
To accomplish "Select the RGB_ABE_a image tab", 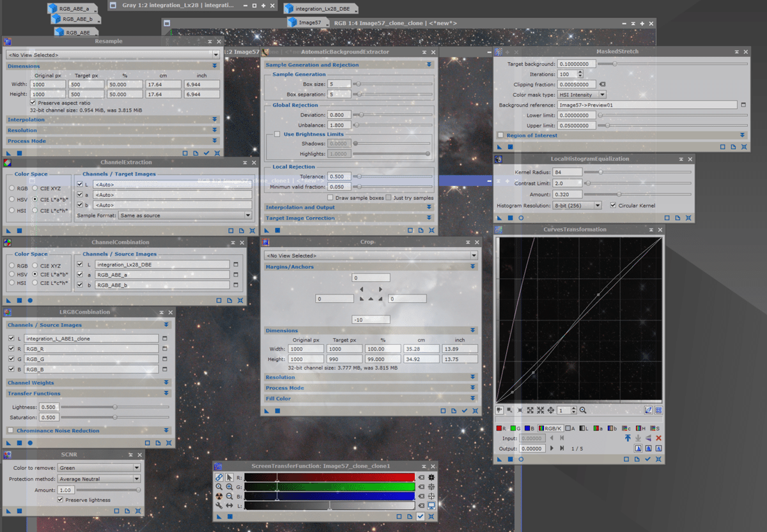I will (x=72, y=9).
